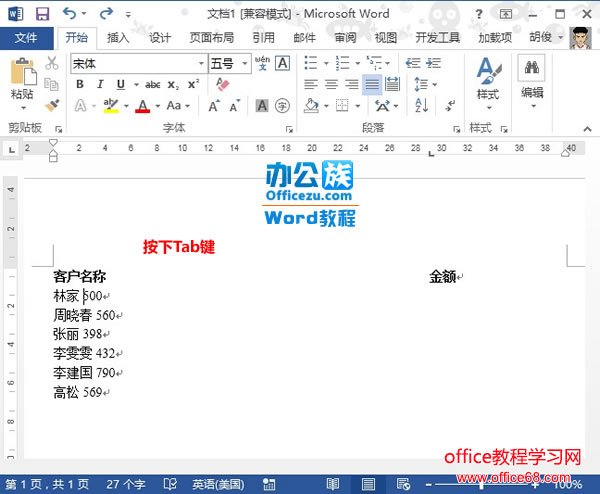The height and width of the screenshot is (494, 600).
Task: Toggle character shading (gray A)
Action: tap(262, 106)
